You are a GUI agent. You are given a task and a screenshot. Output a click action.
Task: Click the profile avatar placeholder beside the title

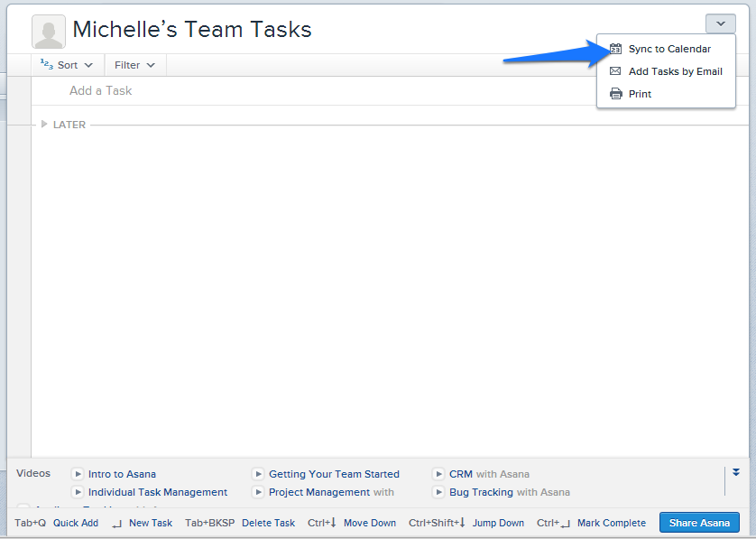point(49,32)
